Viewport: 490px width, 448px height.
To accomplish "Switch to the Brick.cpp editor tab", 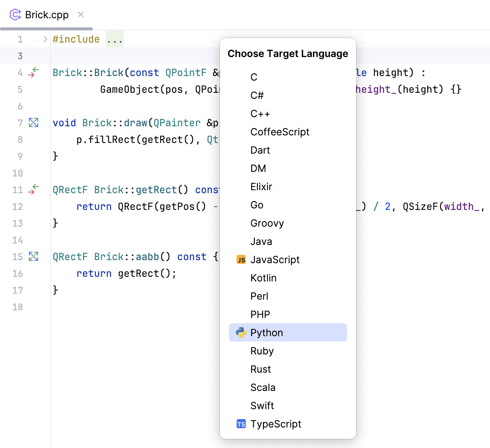I will point(46,14).
